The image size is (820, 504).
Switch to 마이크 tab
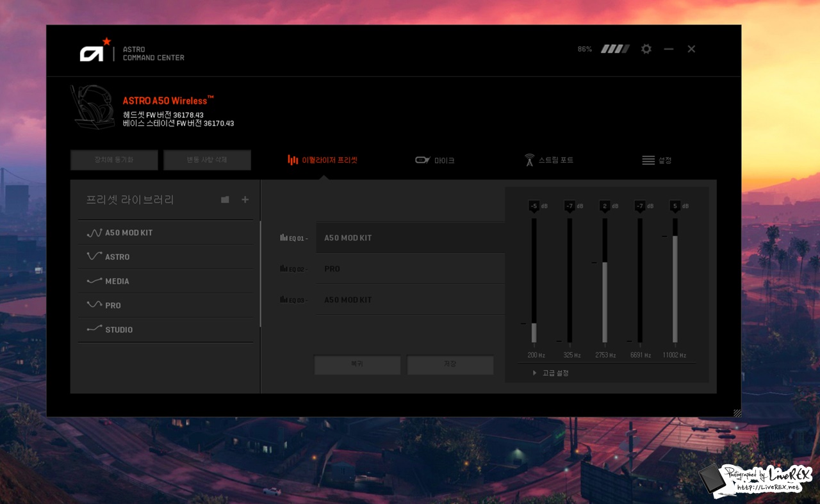435,160
